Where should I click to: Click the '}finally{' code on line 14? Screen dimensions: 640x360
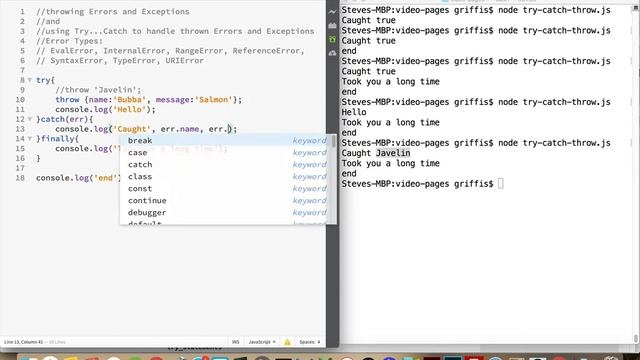click(57, 139)
